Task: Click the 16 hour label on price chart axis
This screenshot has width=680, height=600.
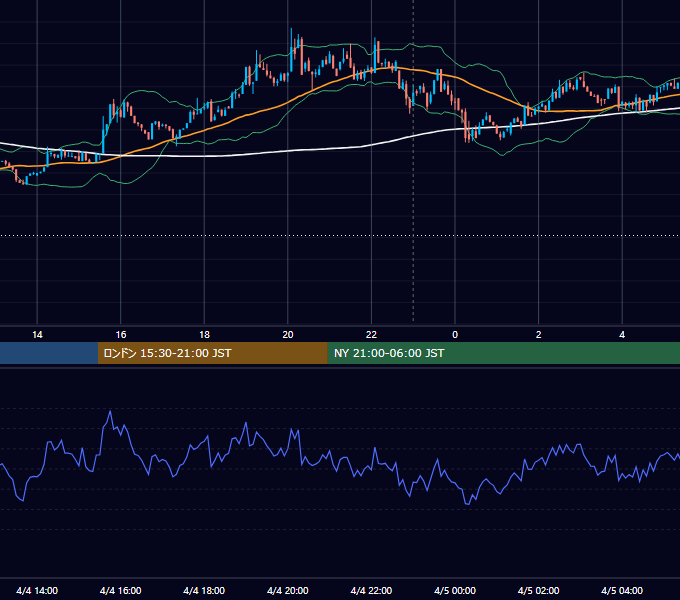Action: [121, 335]
